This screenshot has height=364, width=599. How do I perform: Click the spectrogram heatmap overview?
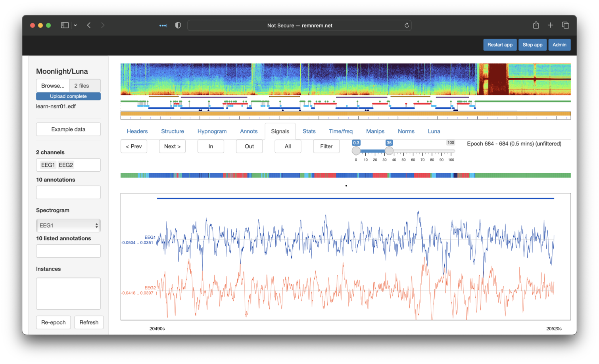(345, 79)
